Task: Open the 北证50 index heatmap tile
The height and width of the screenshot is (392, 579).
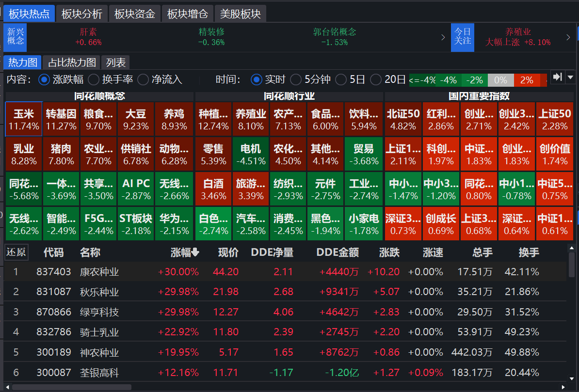Action: pyautogui.click(x=403, y=119)
